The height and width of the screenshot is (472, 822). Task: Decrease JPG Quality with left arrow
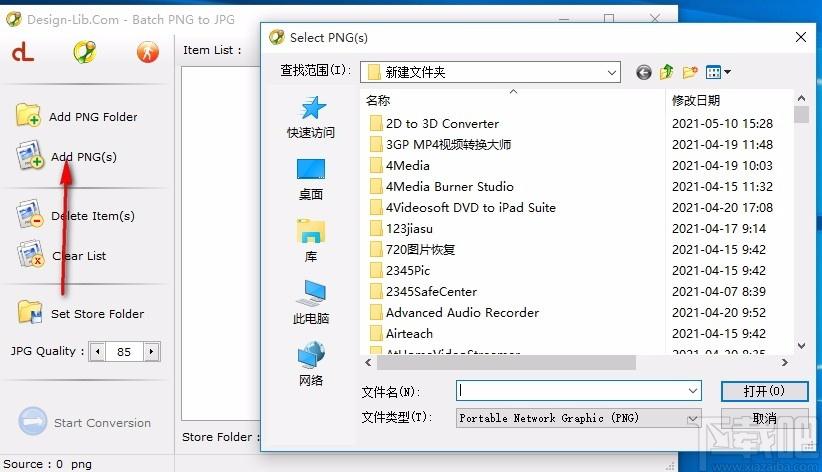coord(98,351)
